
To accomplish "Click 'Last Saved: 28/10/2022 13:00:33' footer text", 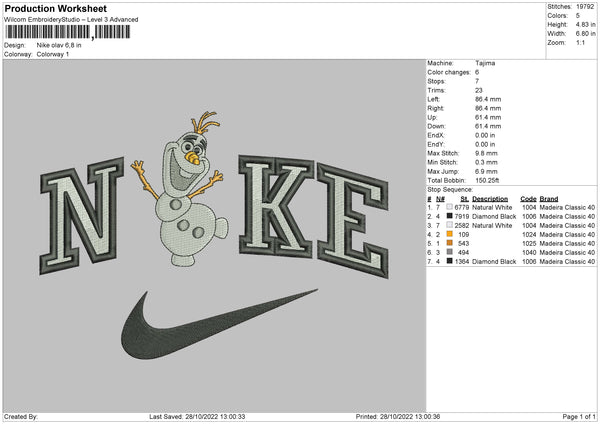I will point(197,416).
